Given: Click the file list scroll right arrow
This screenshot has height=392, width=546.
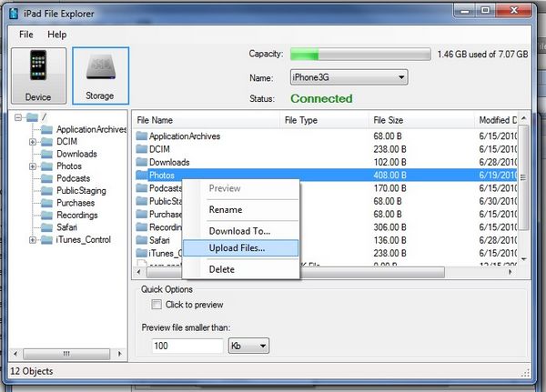Looking at the screenshot, I should (511, 272).
